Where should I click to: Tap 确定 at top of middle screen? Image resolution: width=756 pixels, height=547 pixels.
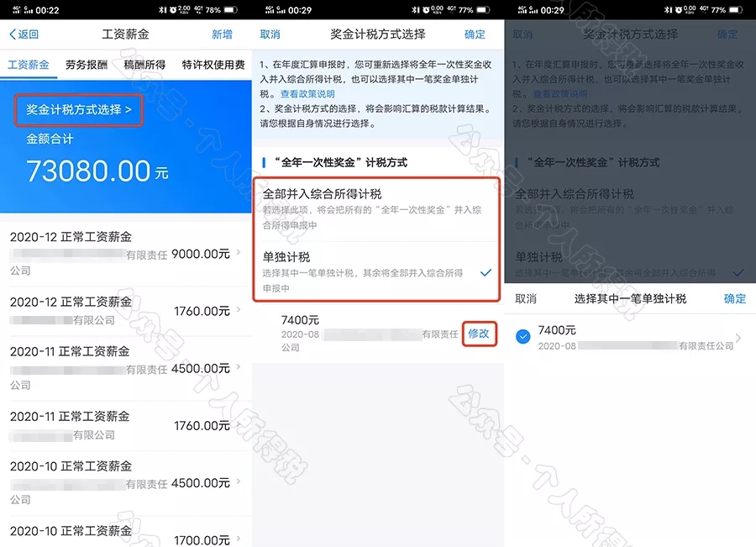point(475,34)
